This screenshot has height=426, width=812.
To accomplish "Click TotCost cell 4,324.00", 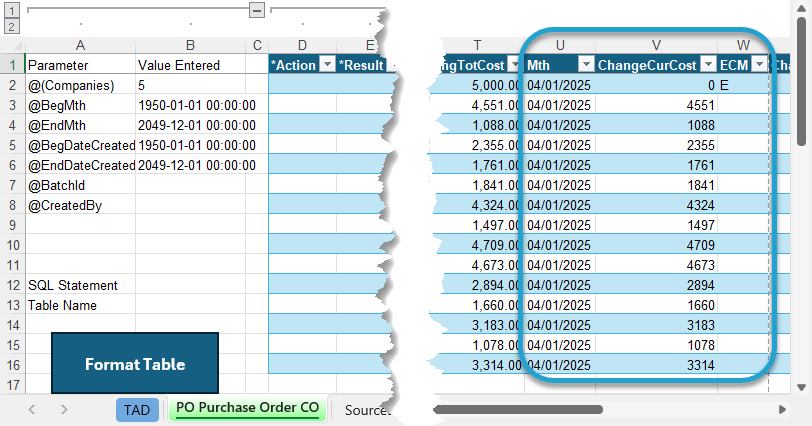I will (x=479, y=205).
